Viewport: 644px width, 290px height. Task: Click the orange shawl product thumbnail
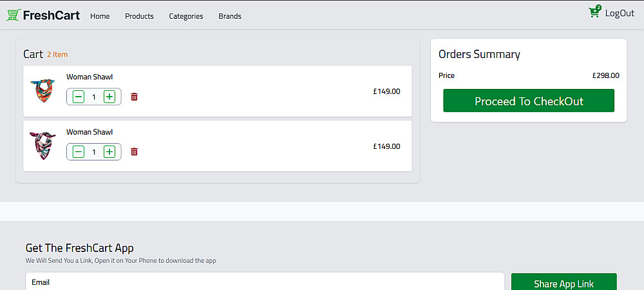(43, 91)
